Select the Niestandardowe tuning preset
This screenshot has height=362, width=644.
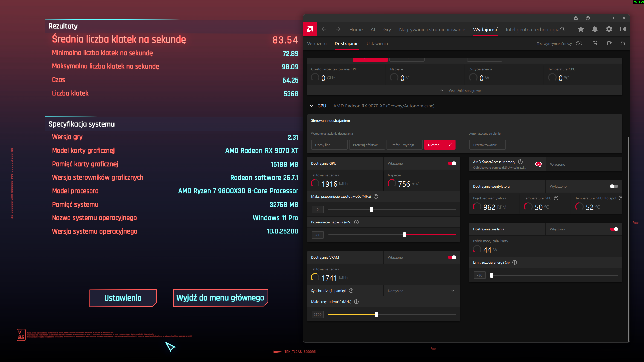pyautogui.click(x=440, y=145)
